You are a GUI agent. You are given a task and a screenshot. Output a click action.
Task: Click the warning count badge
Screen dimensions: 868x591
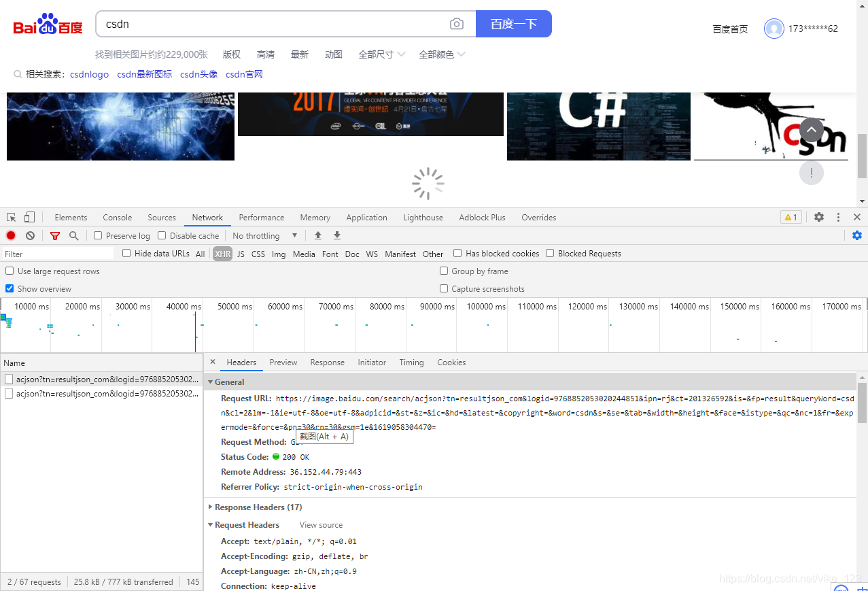tap(791, 218)
